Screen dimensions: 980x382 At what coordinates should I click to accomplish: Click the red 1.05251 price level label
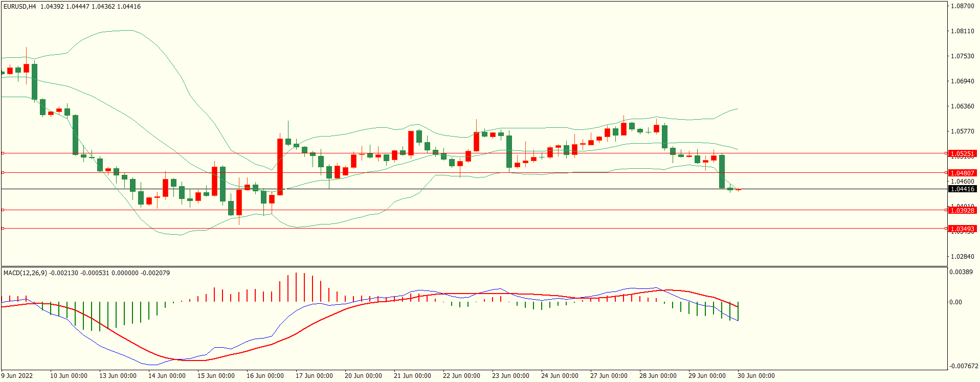(x=962, y=153)
